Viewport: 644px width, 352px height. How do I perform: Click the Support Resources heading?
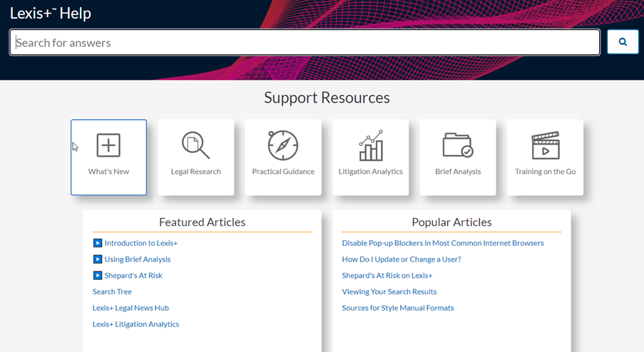(327, 98)
